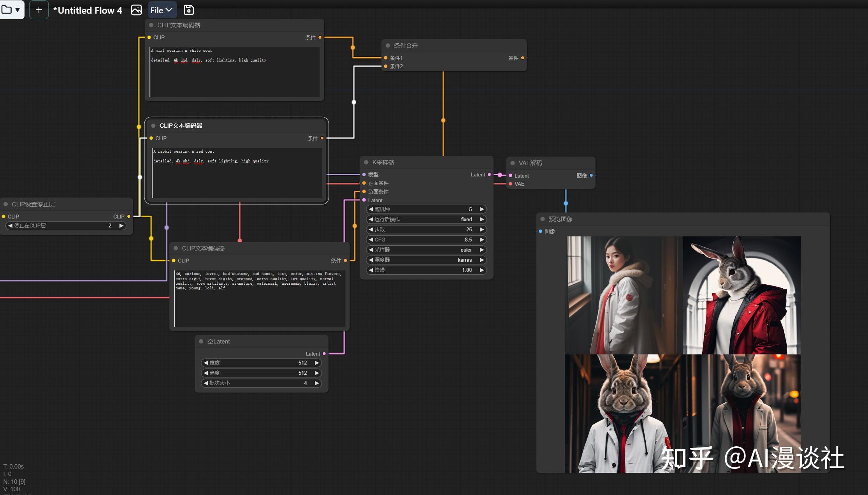868x495 pixels.
Task: Increase 批次大小 with its right arrow
Action: click(x=317, y=383)
